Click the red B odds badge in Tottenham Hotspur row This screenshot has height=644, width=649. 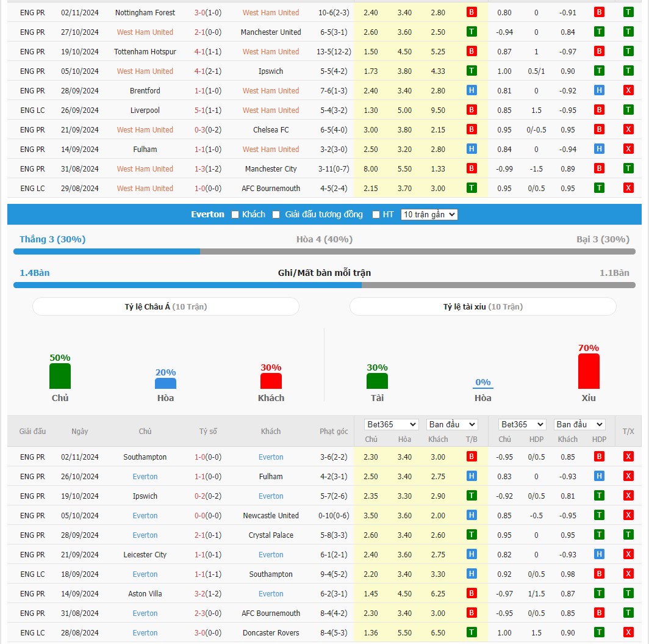click(472, 51)
